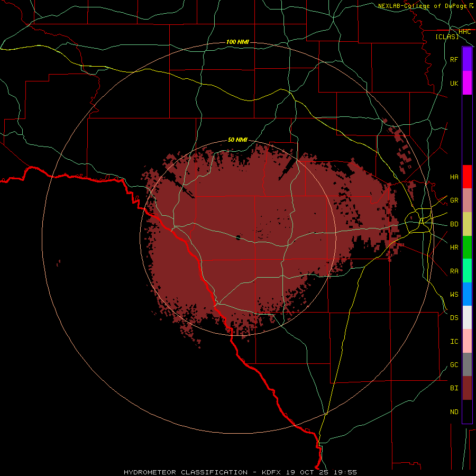Click the ND black legend swatch
Image resolution: width=476 pixels, height=476 pixels.
pos(467,411)
